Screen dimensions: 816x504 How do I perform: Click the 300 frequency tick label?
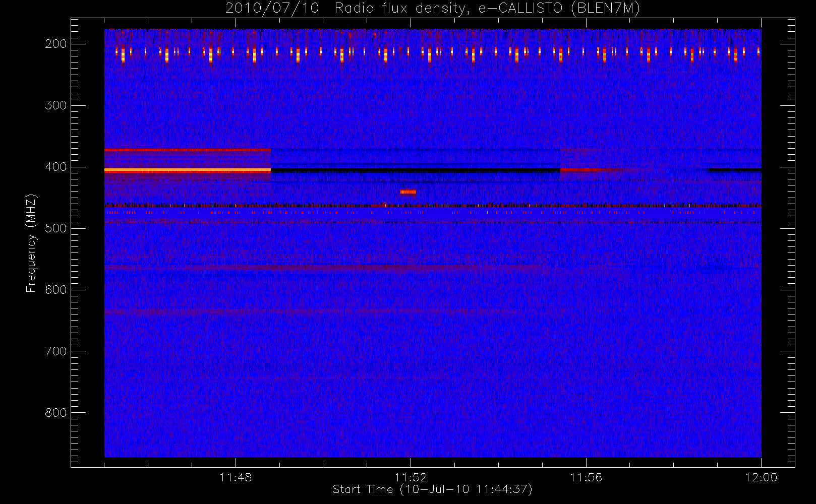coord(55,105)
